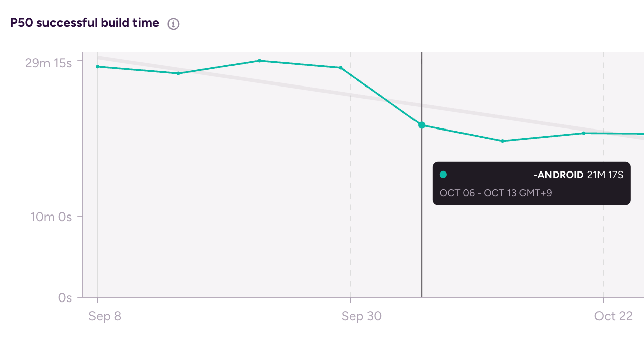Click the OCT 06 - OCT 13 GMT+9 text
Image resolution: width=644 pixels, height=344 pixels.
point(496,193)
